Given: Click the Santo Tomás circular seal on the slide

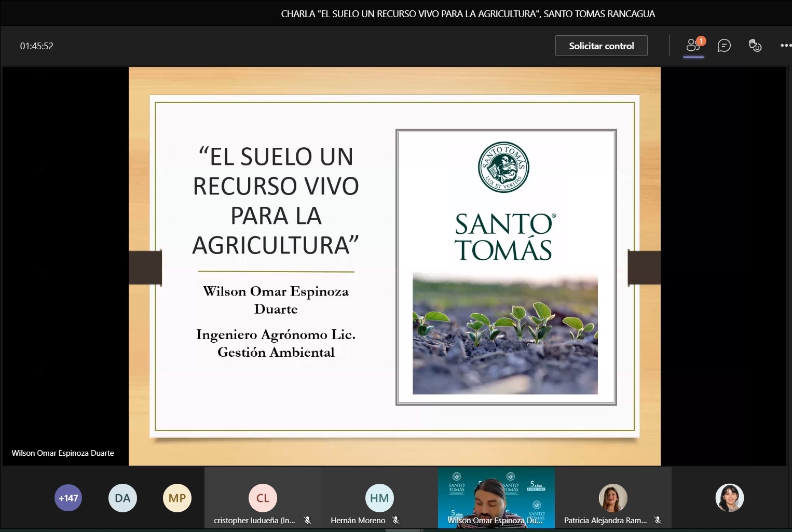Looking at the screenshot, I should (503, 167).
